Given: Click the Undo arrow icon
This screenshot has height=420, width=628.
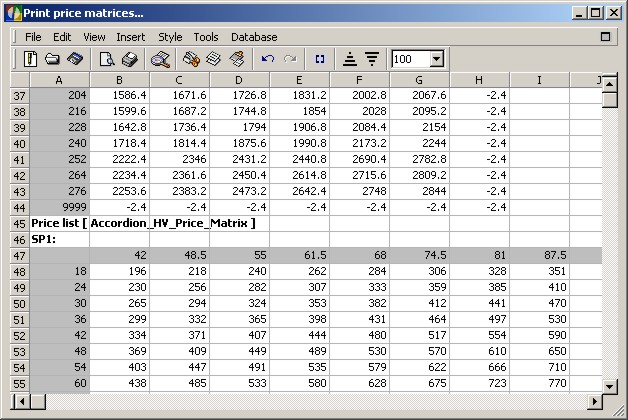Looking at the screenshot, I should 268,59.
